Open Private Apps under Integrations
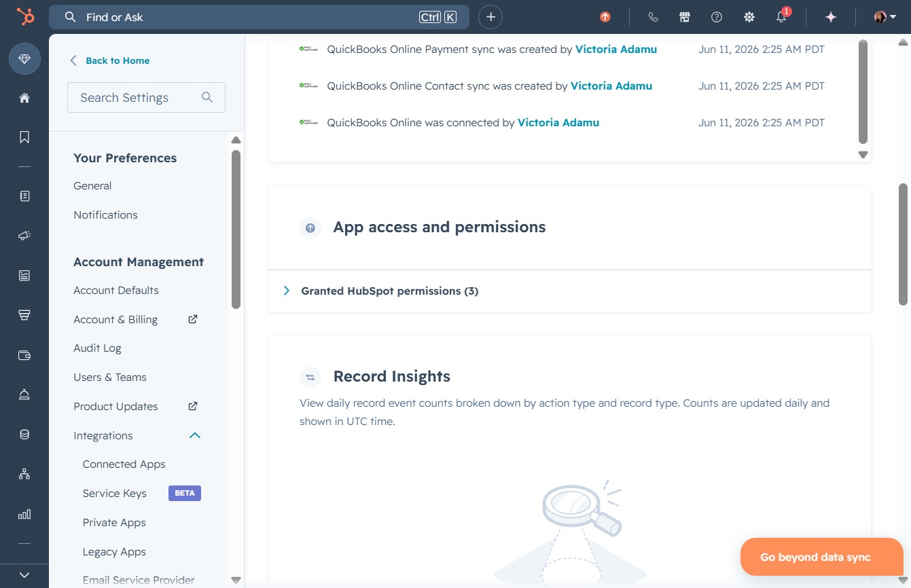Viewport: 911px width, 588px height. coord(114,523)
